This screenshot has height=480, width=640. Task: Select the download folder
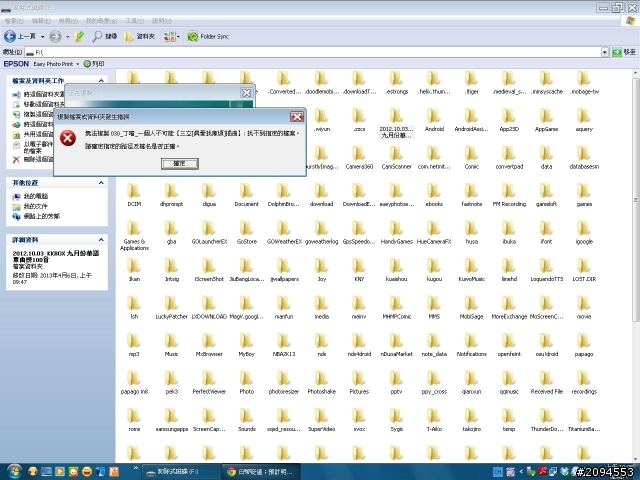coord(322,195)
